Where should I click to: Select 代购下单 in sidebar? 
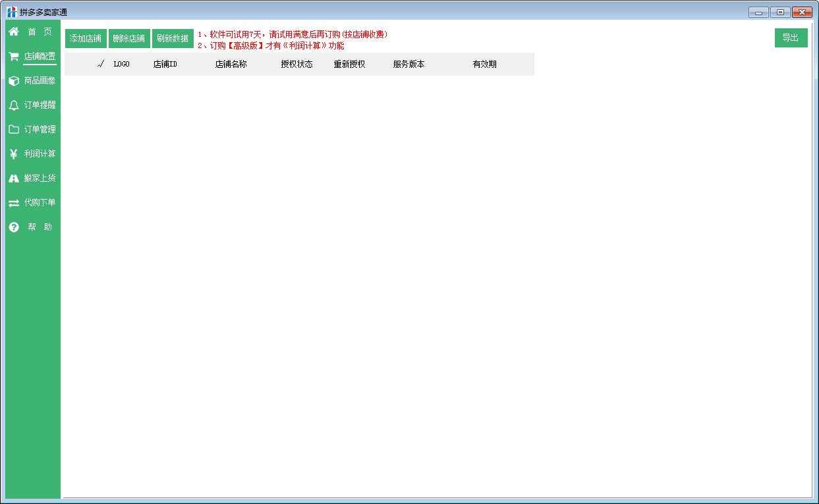[40, 203]
